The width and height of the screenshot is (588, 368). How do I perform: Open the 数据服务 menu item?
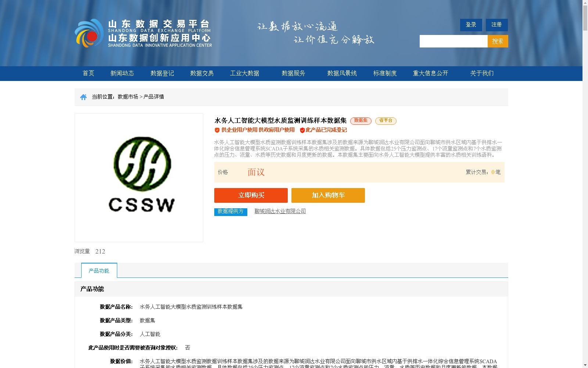[294, 73]
